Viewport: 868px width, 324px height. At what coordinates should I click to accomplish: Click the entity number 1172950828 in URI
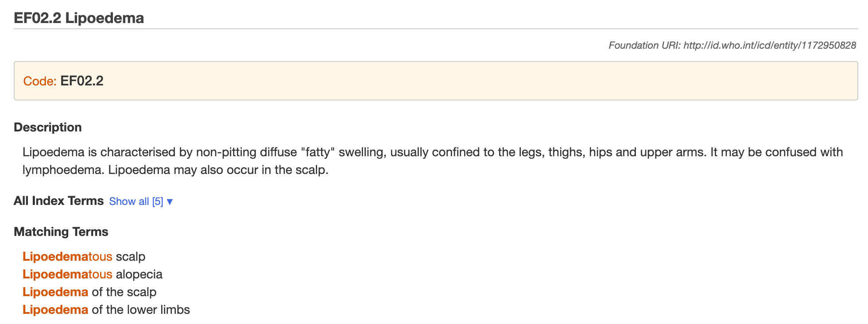pyautogui.click(x=828, y=45)
